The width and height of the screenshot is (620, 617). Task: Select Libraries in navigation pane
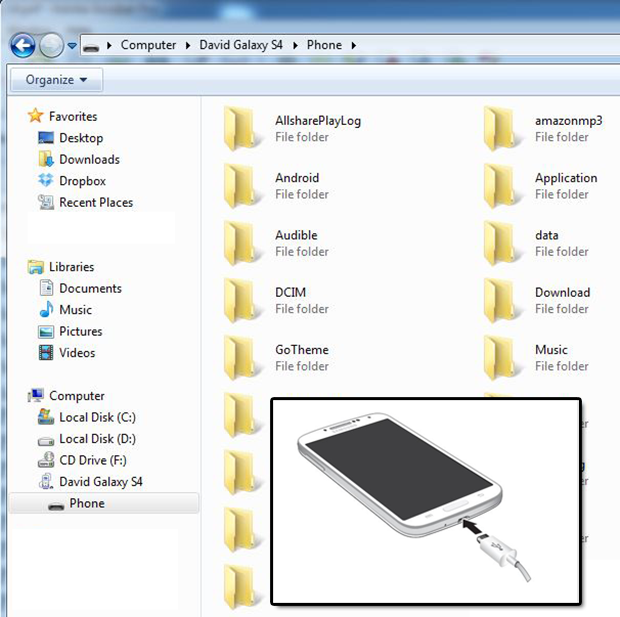click(72, 267)
